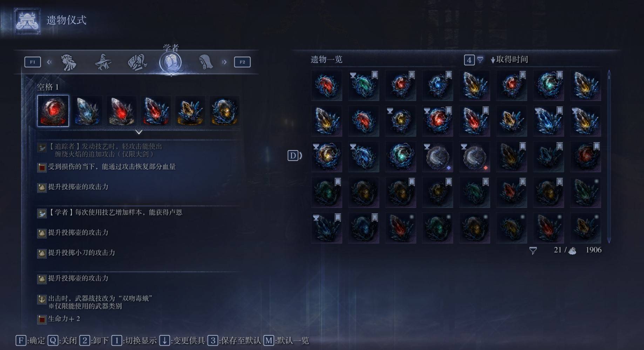Click the F1 previous character button
Image resolution: width=644 pixels, height=350 pixels.
coord(33,62)
